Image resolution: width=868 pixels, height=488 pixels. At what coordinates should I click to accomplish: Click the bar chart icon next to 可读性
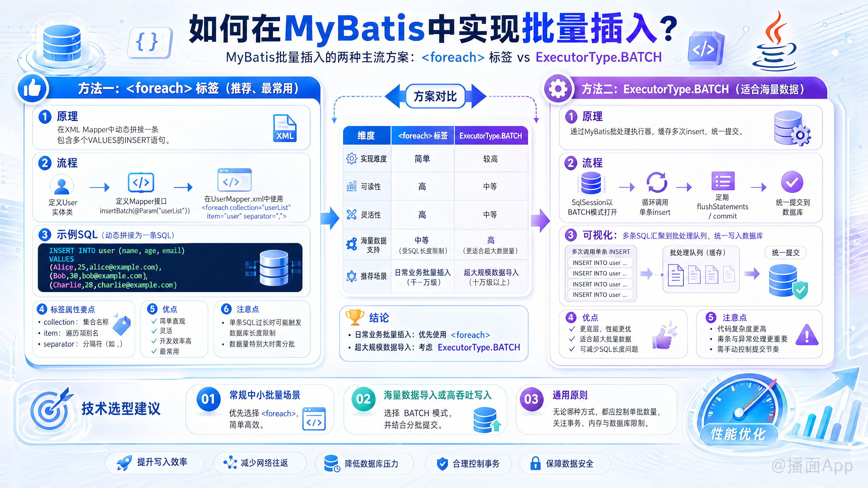coord(351,186)
